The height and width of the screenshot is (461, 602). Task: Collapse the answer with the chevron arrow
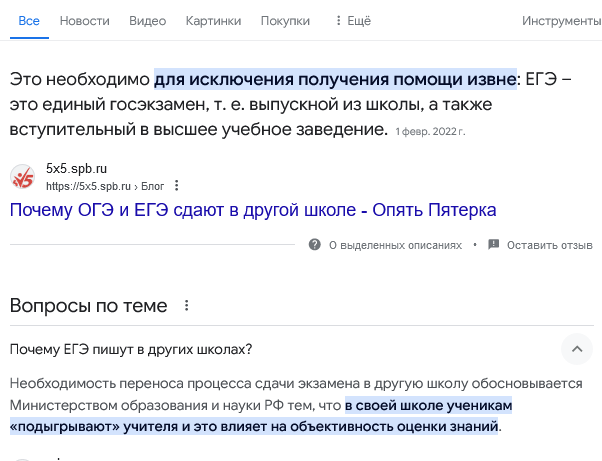pyautogui.click(x=577, y=349)
